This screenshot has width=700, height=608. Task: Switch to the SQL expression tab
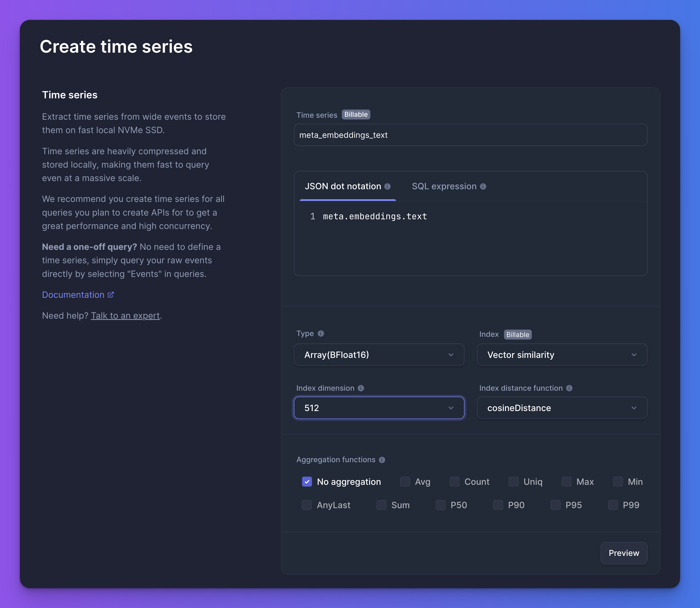point(444,186)
